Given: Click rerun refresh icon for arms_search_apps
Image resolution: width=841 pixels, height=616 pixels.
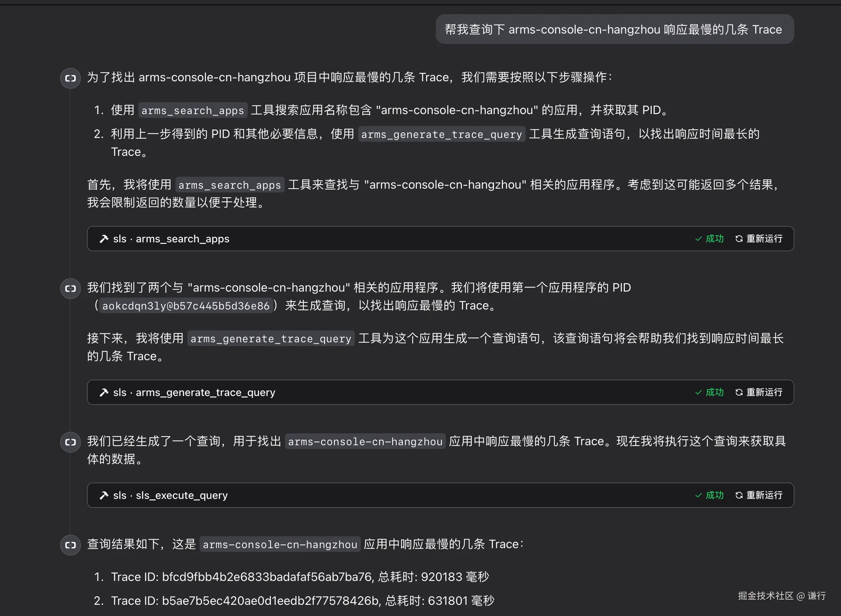Looking at the screenshot, I should coord(739,239).
